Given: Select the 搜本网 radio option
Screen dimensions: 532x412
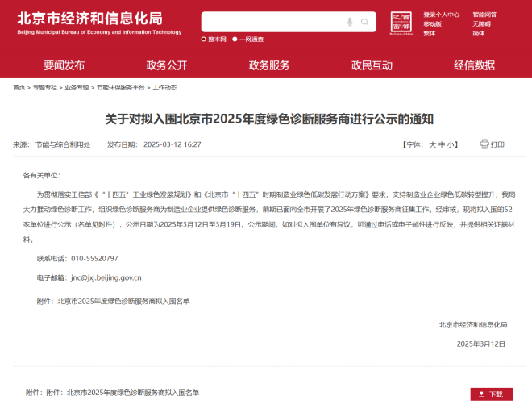Looking at the screenshot, I should [204, 39].
